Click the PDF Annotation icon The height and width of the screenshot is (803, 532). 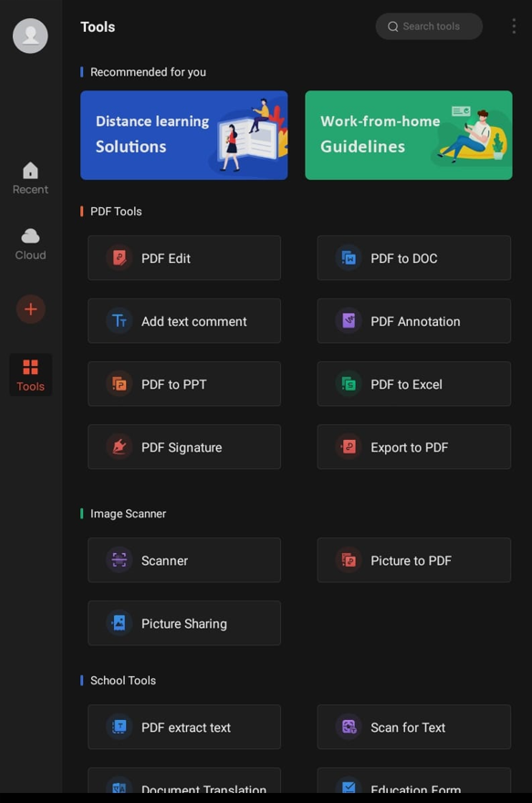point(349,320)
